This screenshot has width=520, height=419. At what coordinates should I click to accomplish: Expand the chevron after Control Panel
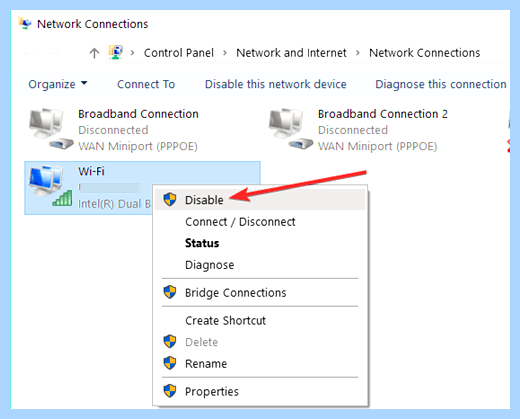click(x=225, y=53)
